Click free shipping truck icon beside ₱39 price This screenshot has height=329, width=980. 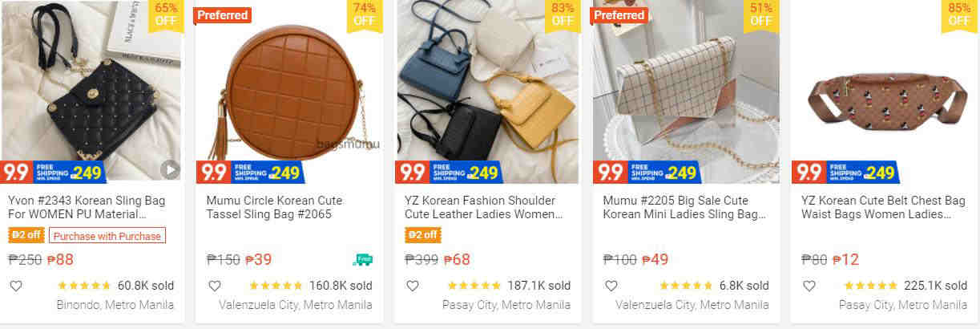(x=363, y=259)
